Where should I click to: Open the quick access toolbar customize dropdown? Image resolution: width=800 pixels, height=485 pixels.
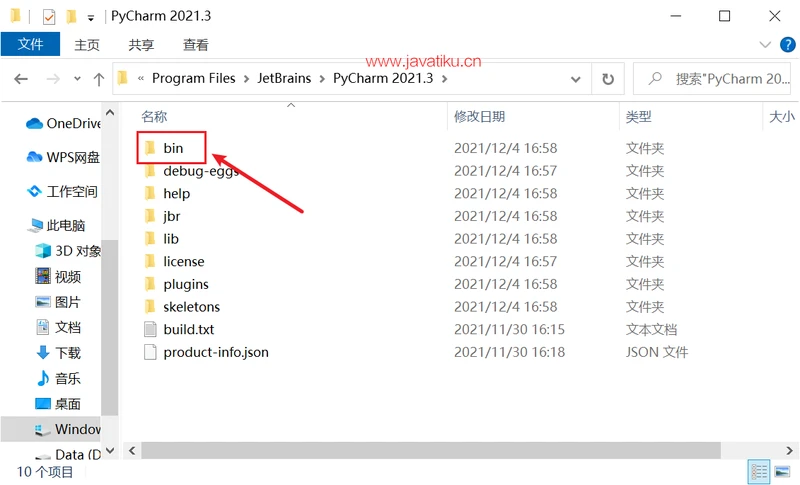[91, 17]
